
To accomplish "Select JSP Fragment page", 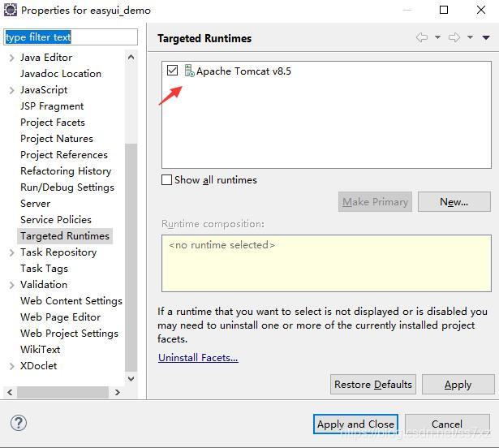I will (52, 106).
